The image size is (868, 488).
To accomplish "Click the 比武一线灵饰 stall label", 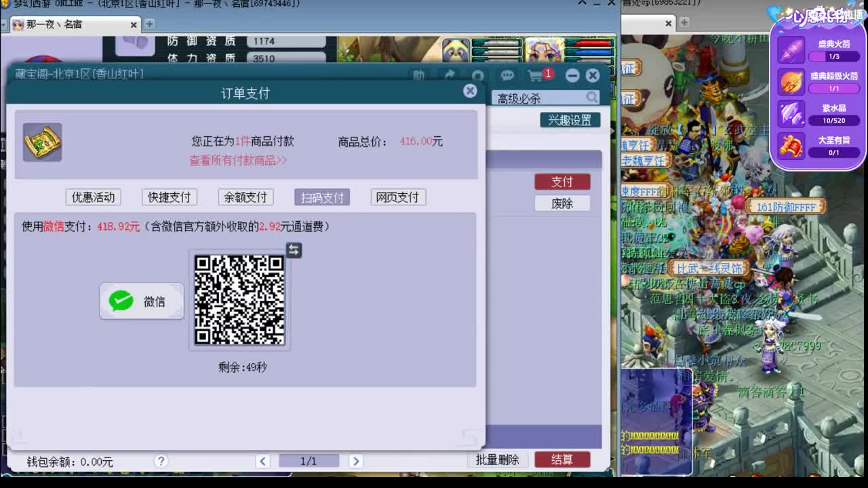I will (709, 268).
